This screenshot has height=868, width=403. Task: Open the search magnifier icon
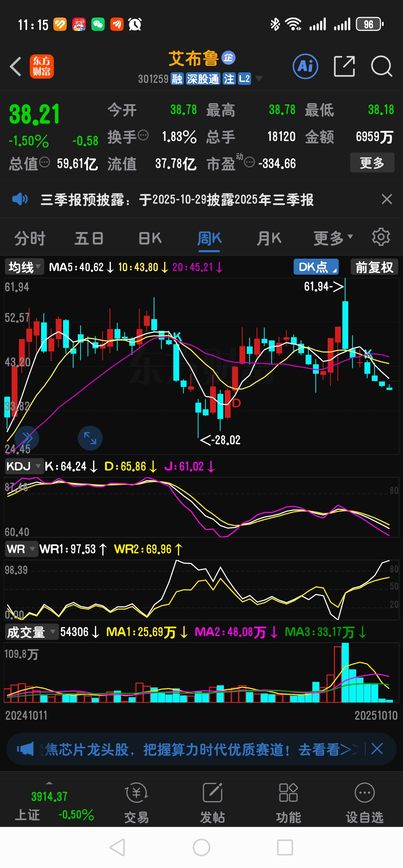[x=382, y=67]
